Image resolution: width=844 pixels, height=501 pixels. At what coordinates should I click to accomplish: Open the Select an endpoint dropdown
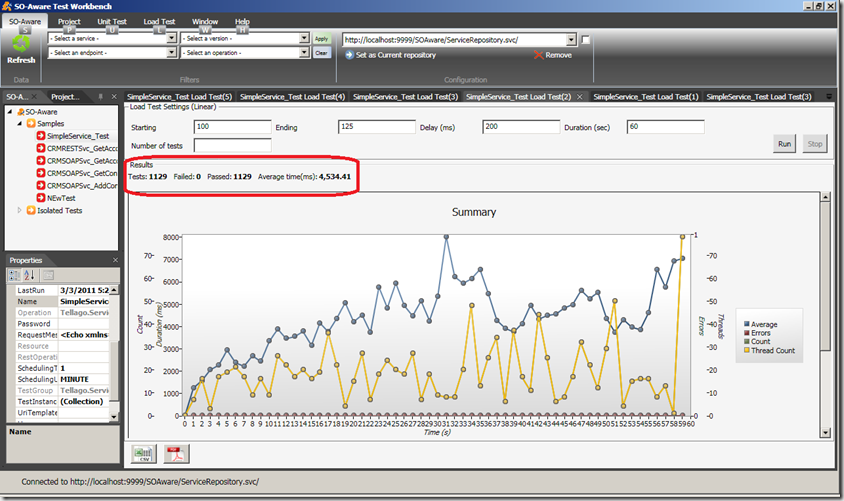pyautogui.click(x=171, y=52)
